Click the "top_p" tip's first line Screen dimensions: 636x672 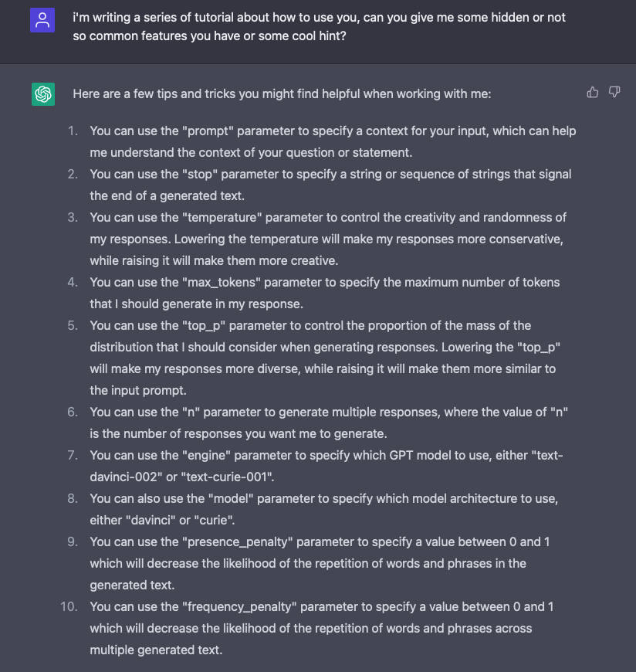(310, 325)
